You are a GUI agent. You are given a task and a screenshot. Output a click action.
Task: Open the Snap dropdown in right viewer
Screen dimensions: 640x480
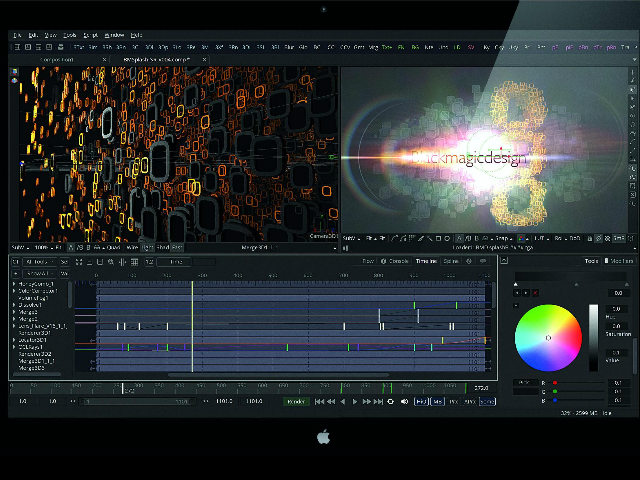point(503,238)
